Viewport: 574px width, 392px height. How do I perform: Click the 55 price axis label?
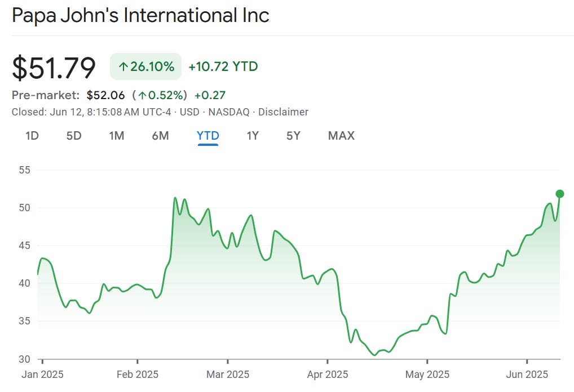[x=24, y=170]
